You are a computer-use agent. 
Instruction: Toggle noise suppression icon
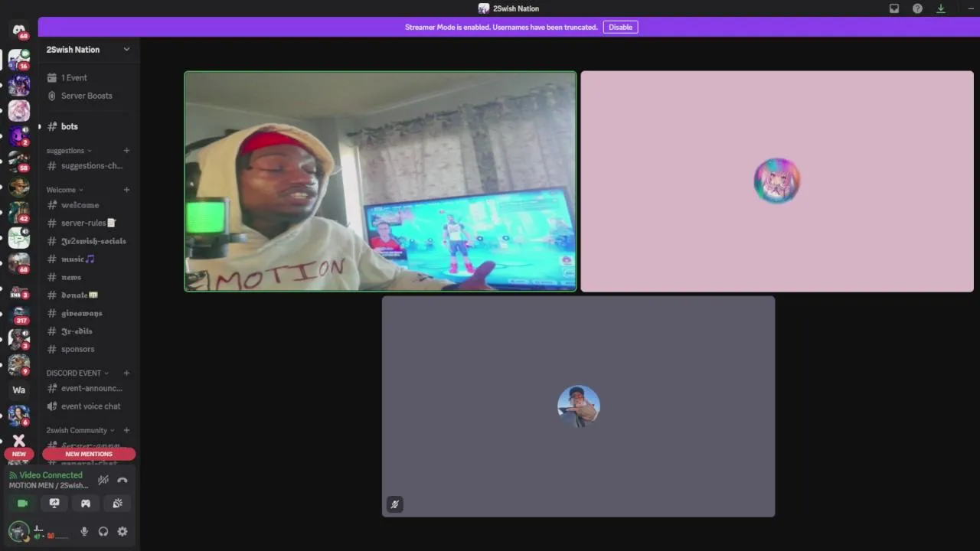coord(103,480)
